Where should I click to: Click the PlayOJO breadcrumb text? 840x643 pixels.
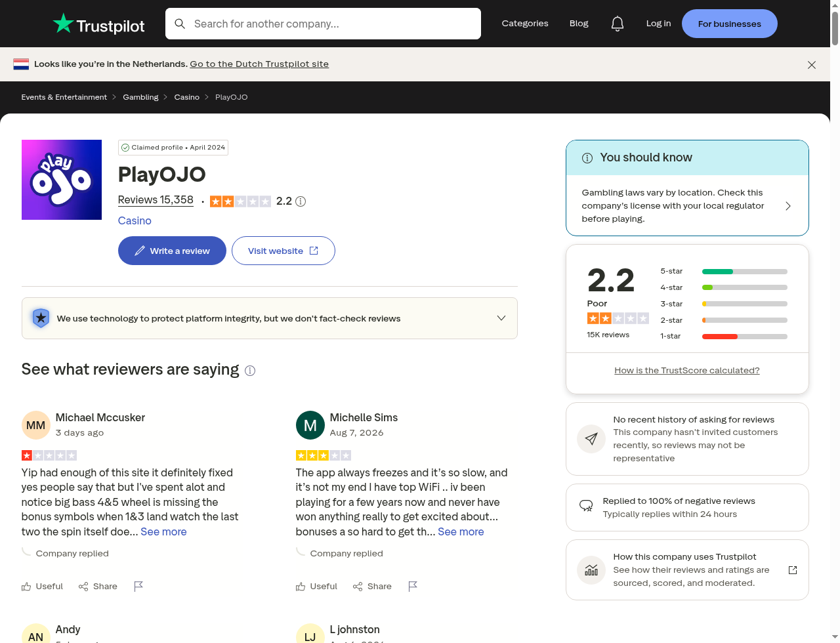[x=231, y=97]
